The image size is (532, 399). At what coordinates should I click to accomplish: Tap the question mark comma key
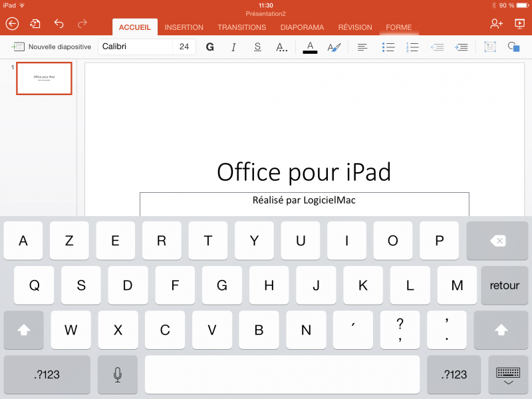point(400,330)
